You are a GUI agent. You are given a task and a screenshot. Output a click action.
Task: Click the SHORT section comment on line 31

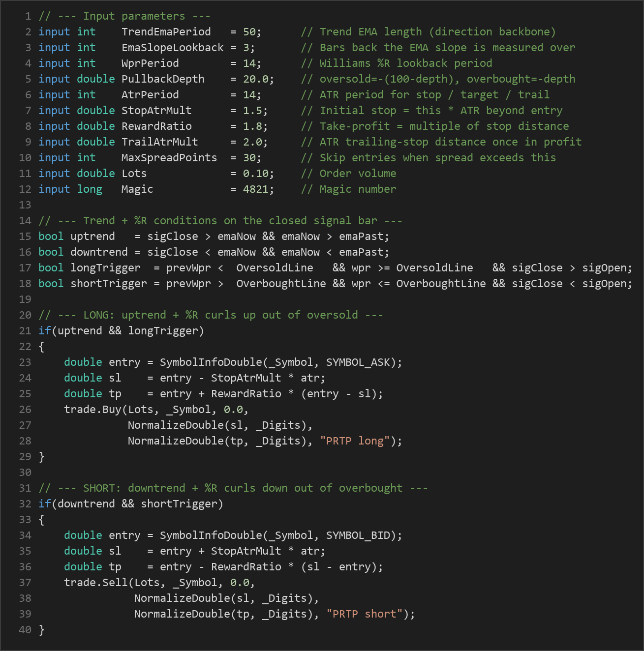coord(233,488)
